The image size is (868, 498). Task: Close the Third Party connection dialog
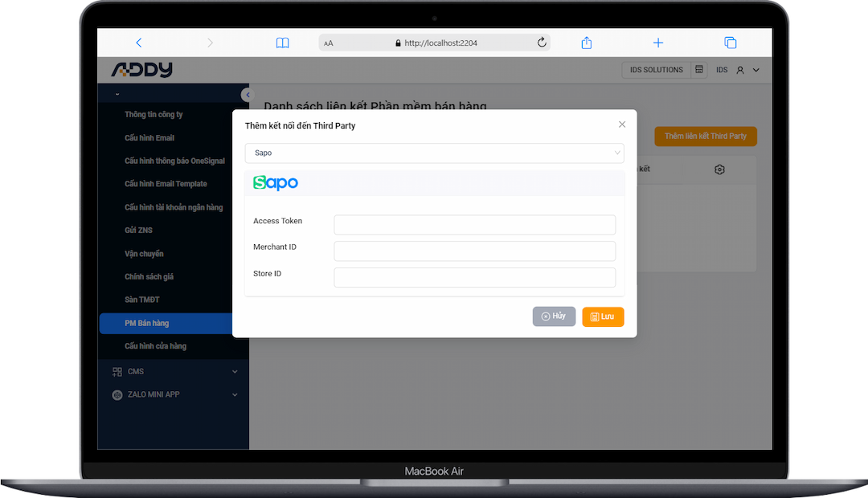pyautogui.click(x=622, y=124)
